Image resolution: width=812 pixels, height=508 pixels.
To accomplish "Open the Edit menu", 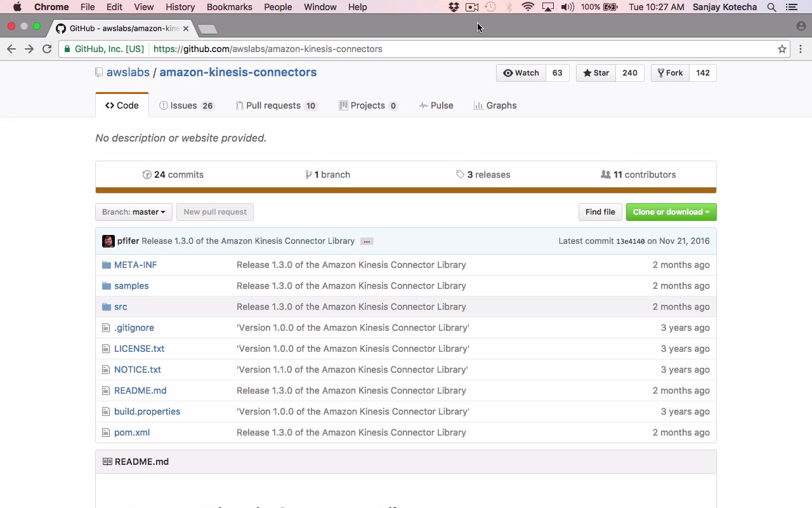I will click(x=114, y=7).
